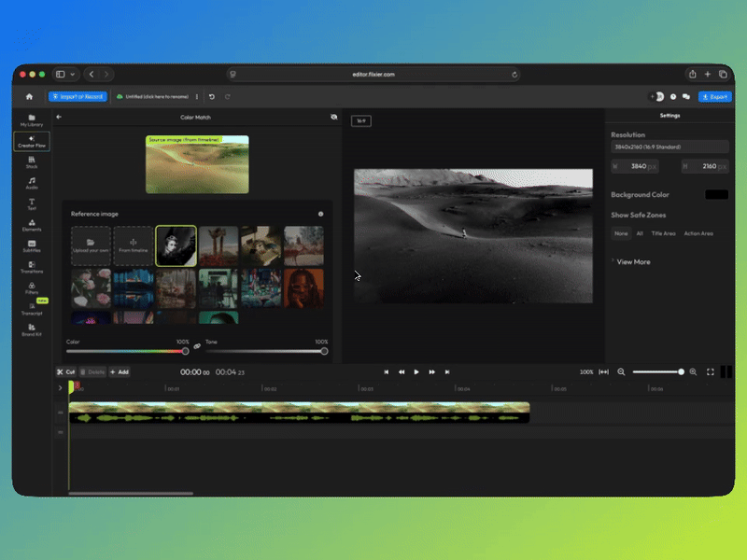Image resolution: width=747 pixels, height=560 pixels.
Task: Toggle link between Color and Tone sliders
Action: pos(197,346)
